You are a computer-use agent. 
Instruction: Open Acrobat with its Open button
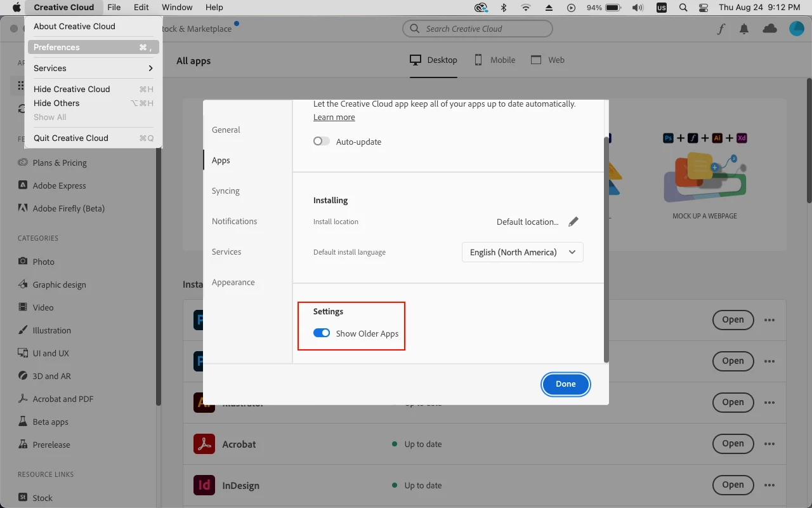point(733,444)
